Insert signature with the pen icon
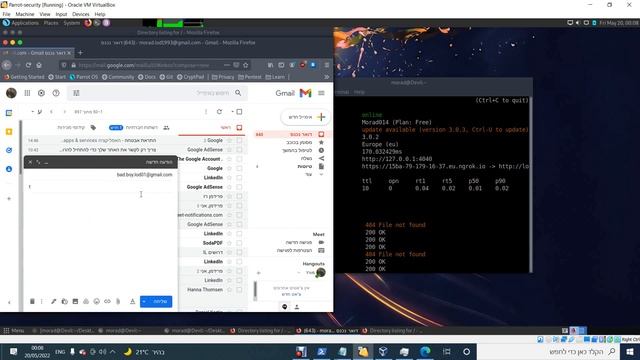 point(53,301)
